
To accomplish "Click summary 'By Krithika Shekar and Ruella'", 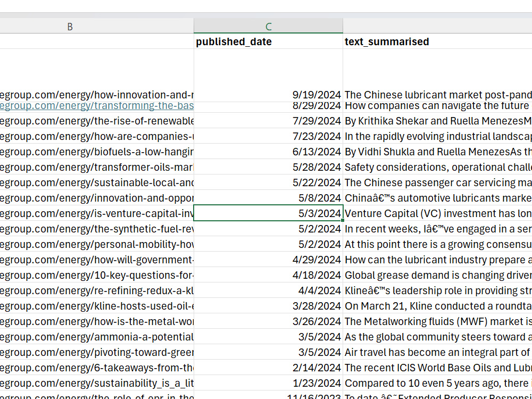I will pos(437,121).
